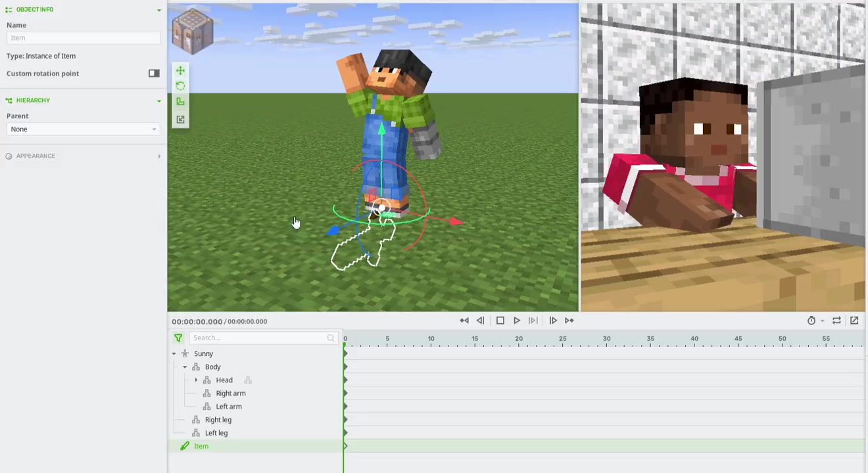Select the scale tool in viewport
This screenshot has width=868, height=473.
click(x=180, y=102)
